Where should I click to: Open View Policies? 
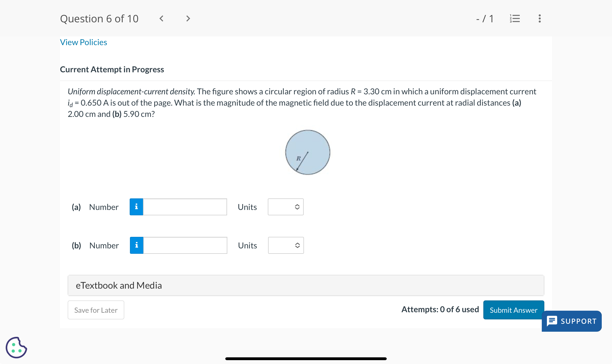pos(83,42)
